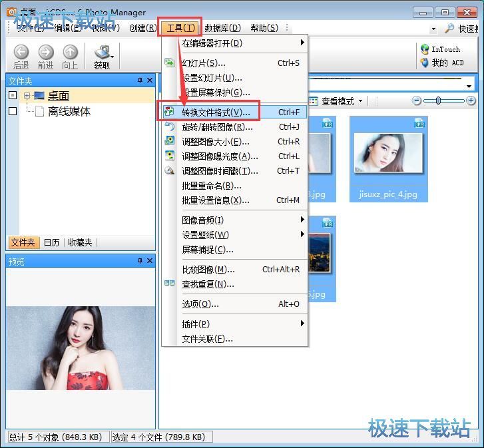The height and width of the screenshot is (448, 484).
Task: Click the preview image of woman in red
Action: pos(81,347)
